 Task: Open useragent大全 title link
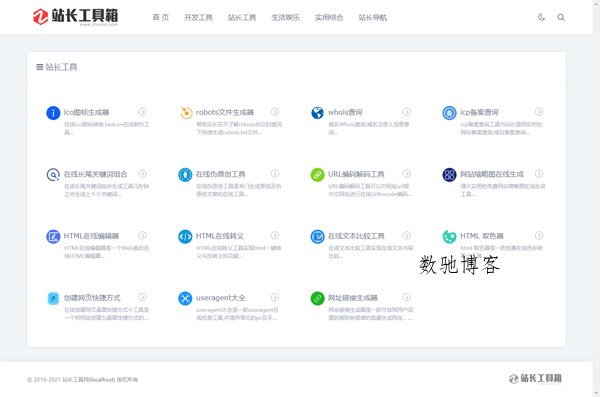[x=221, y=297]
